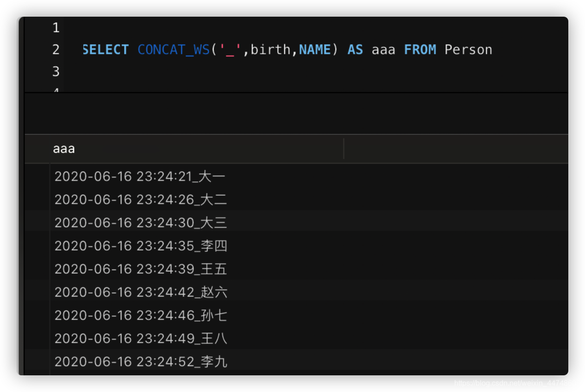Click line number 2 in editor gutter
585x392 pixels.
[56, 50]
